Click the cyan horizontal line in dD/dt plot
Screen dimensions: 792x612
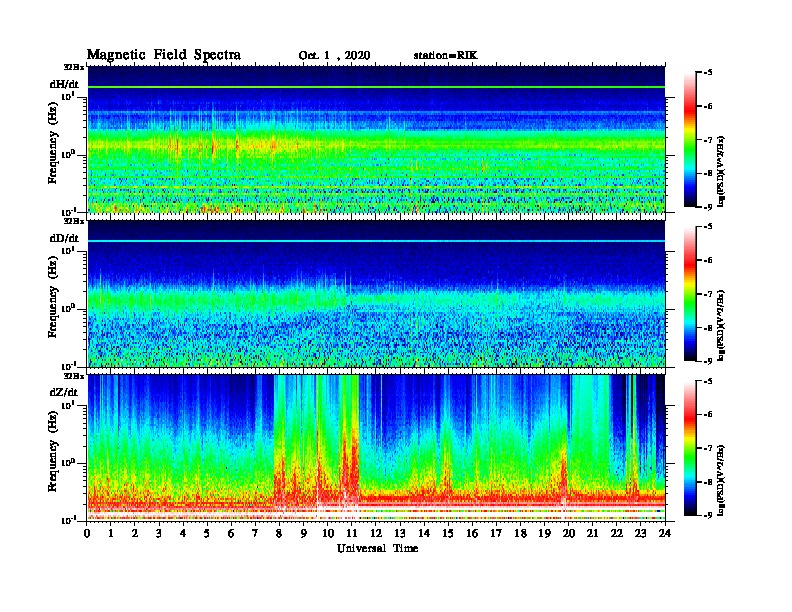[x=376, y=241]
